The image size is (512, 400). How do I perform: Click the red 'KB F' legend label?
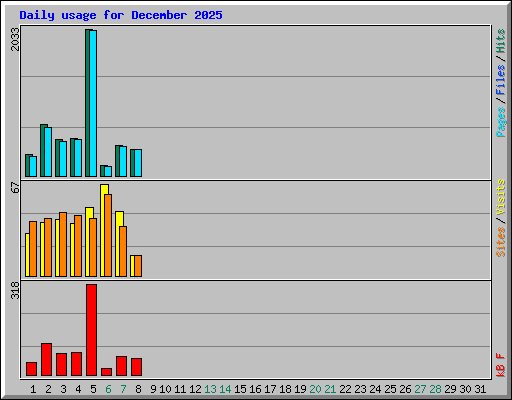click(500, 365)
